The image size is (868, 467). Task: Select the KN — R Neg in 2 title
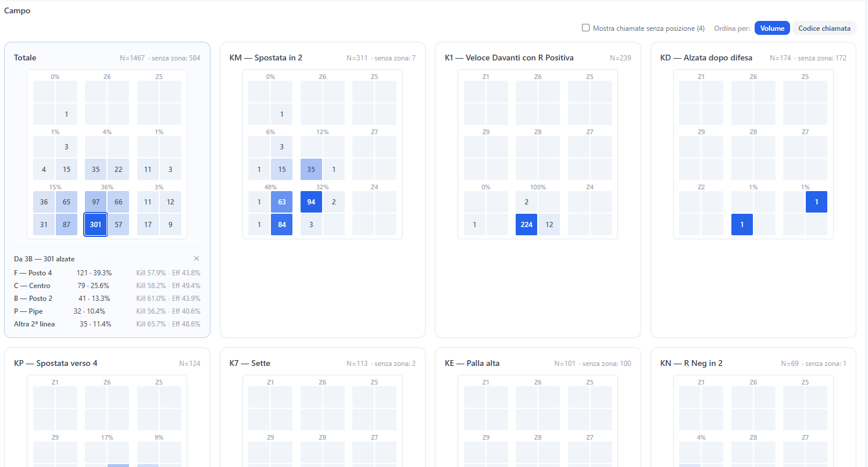click(692, 363)
